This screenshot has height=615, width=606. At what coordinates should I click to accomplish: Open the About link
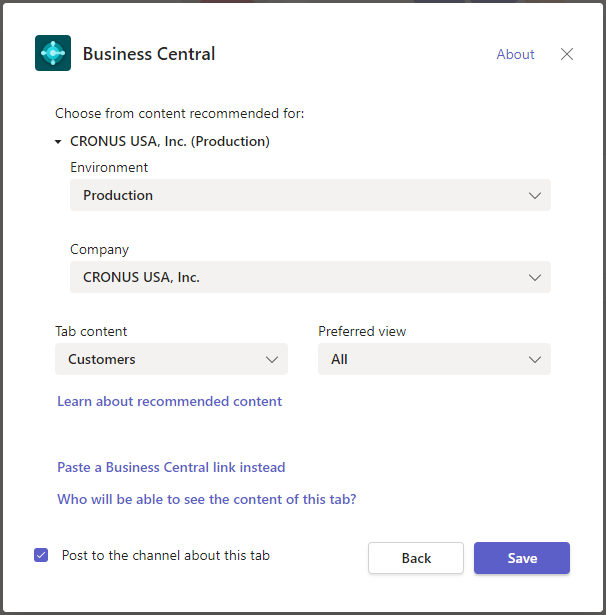click(x=515, y=54)
